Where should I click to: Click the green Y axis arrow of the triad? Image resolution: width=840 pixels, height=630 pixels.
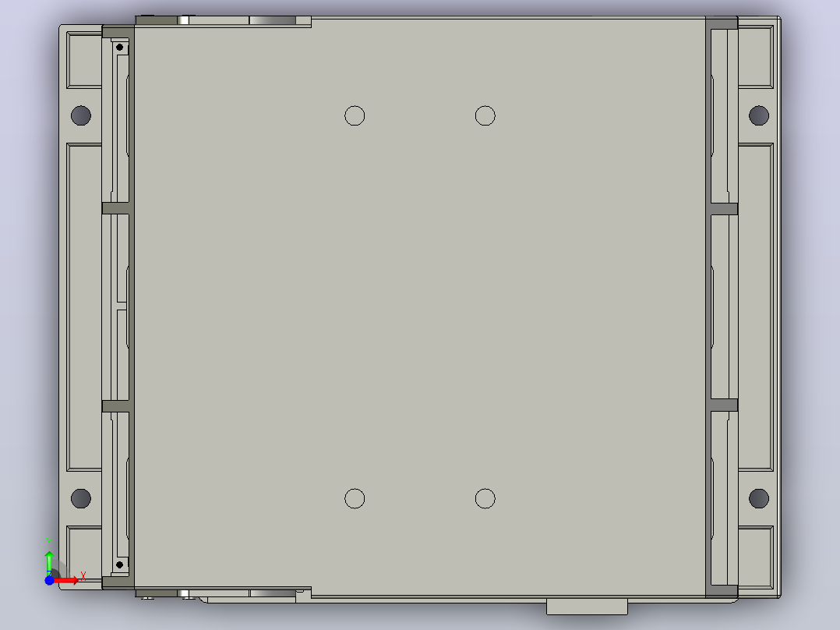pyautogui.click(x=49, y=562)
